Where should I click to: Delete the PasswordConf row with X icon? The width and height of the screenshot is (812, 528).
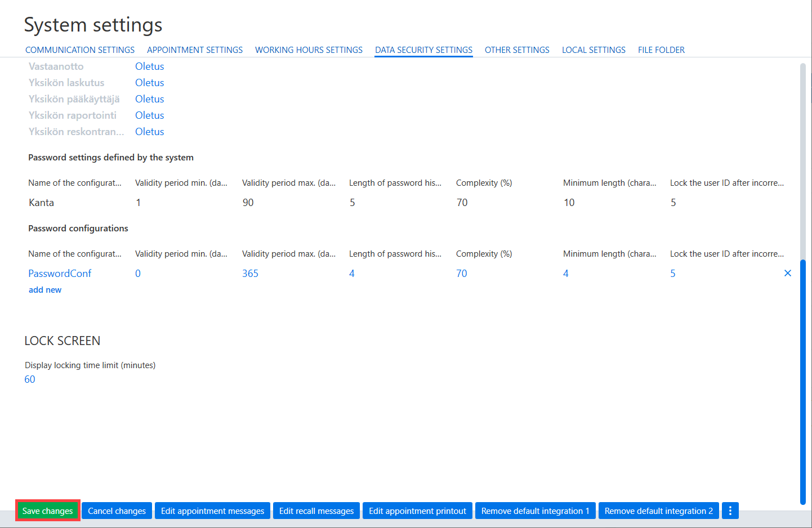point(788,273)
